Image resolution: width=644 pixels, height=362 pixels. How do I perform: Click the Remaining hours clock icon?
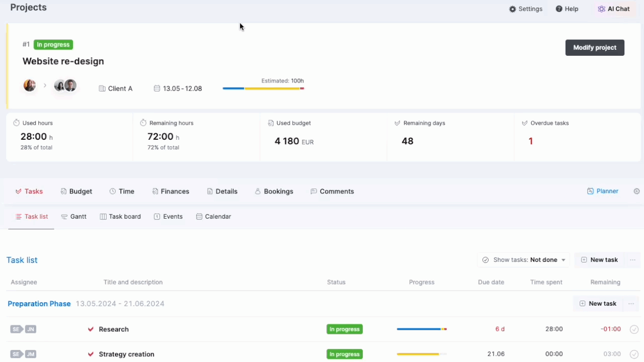click(x=143, y=123)
